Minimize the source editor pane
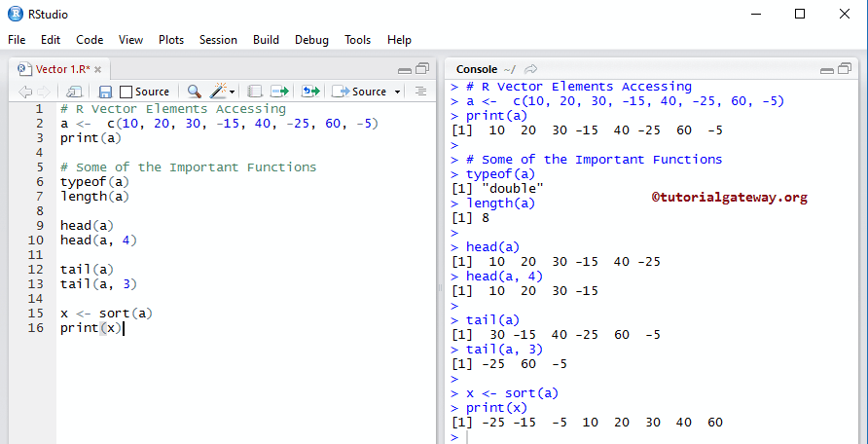The width and height of the screenshot is (868, 444). (x=405, y=70)
